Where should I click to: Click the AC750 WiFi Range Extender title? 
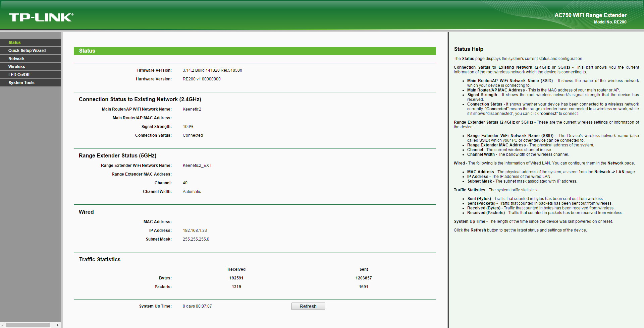coord(590,15)
